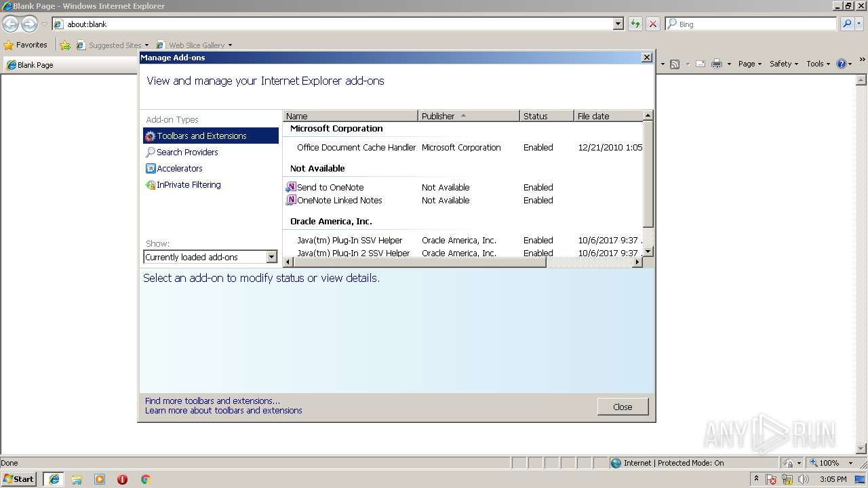
Task: Open the search provider dropdown arrow
Action: point(860,24)
